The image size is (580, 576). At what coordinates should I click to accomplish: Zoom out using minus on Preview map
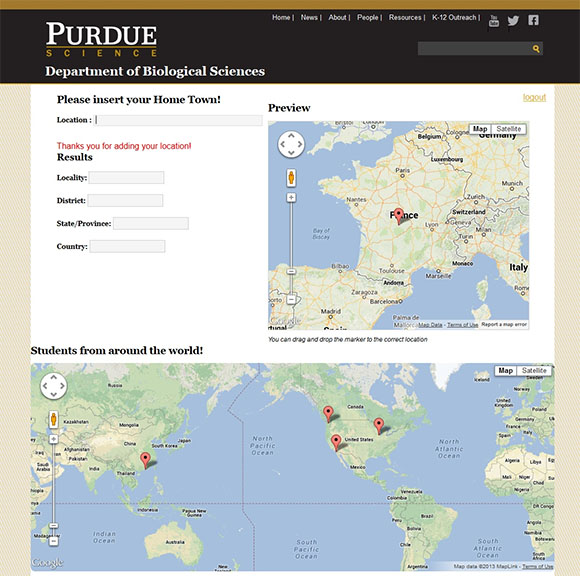[291, 299]
